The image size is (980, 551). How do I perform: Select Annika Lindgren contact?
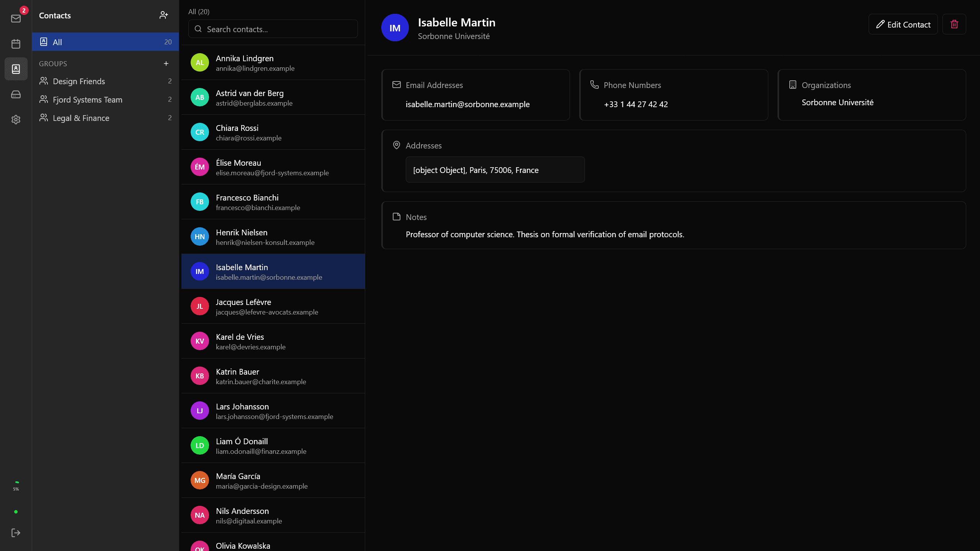coord(273,63)
